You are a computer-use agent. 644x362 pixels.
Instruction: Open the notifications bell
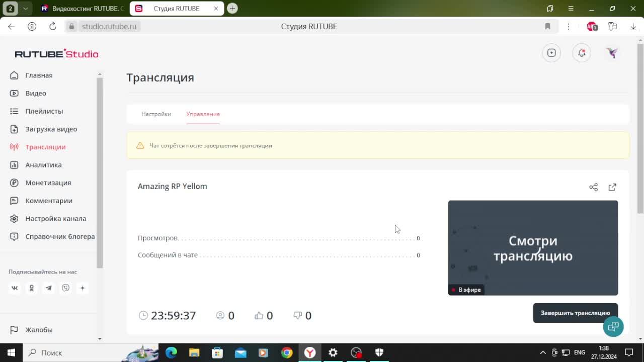(582, 53)
